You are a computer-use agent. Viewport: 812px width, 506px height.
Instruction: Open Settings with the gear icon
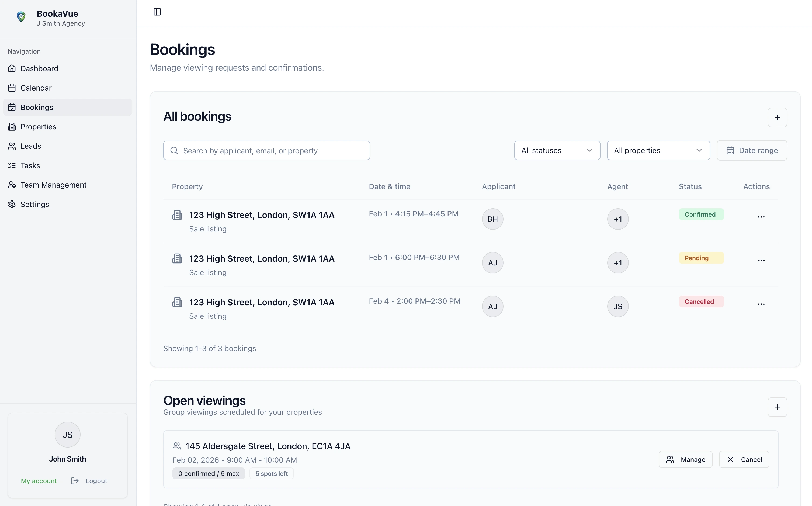click(12, 204)
